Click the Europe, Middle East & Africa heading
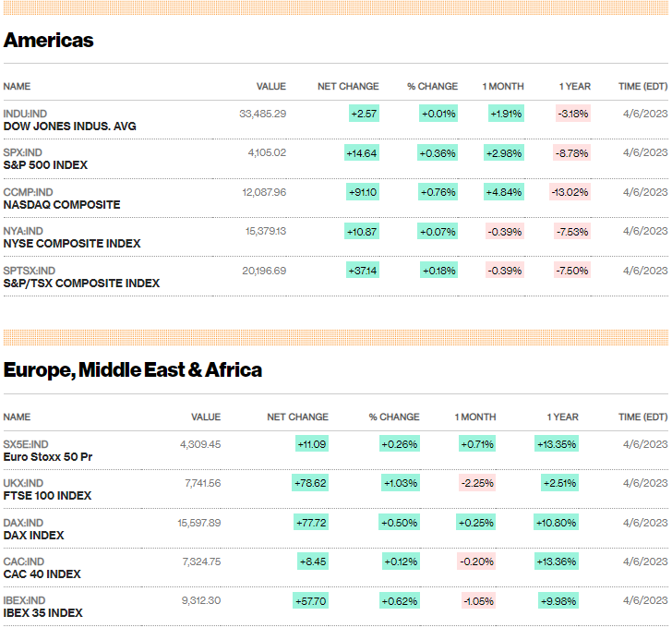 click(133, 370)
